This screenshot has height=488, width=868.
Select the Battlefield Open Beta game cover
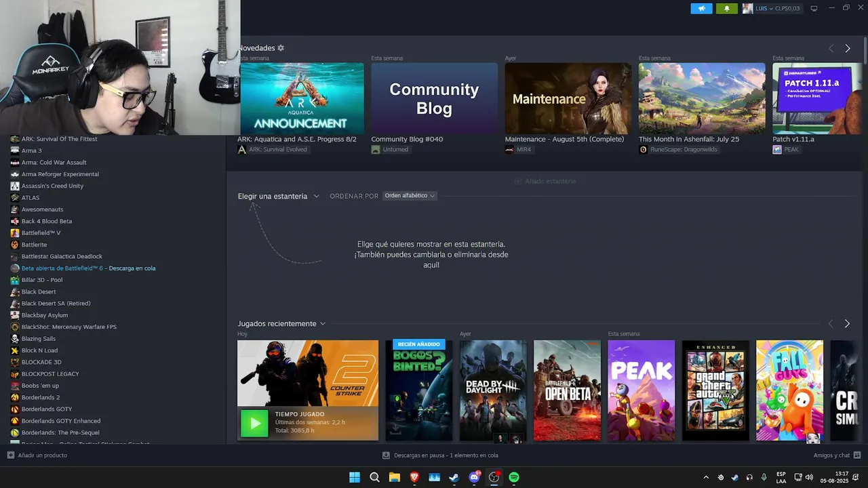[x=567, y=390]
